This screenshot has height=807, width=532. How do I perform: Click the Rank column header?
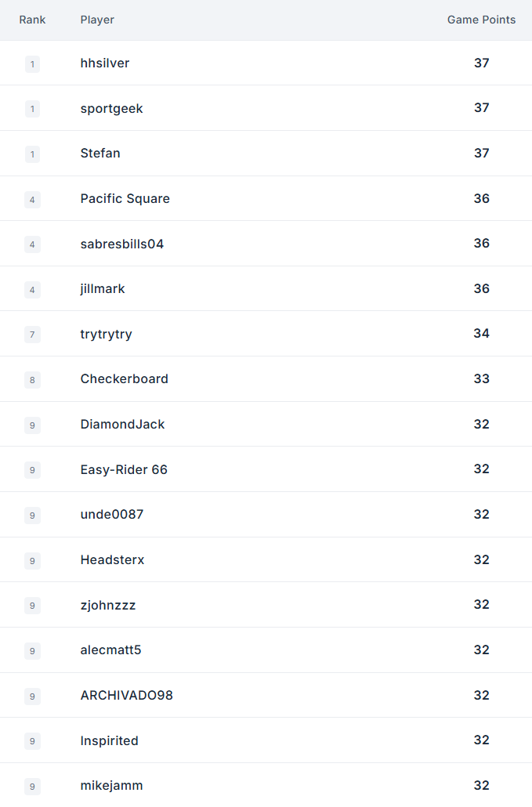click(32, 20)
